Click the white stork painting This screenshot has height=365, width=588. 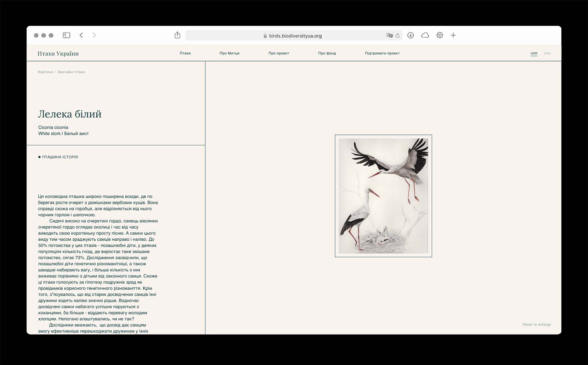coord(383,196)
